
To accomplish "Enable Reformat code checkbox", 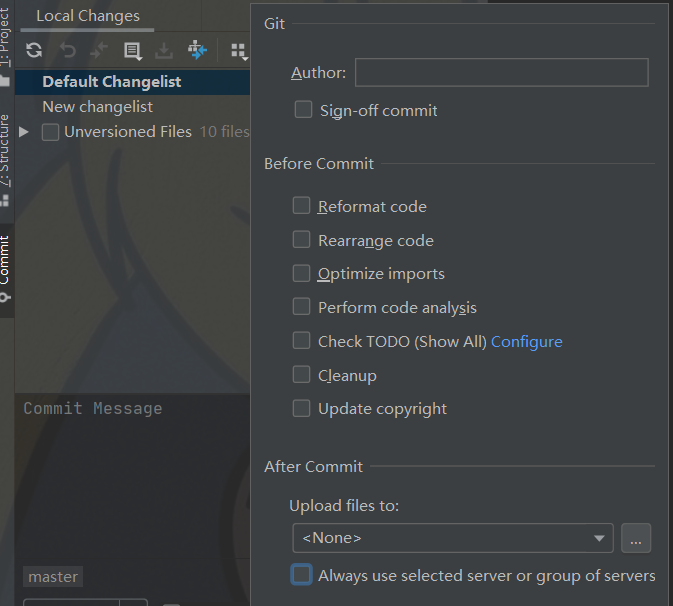I will (301, 206).
